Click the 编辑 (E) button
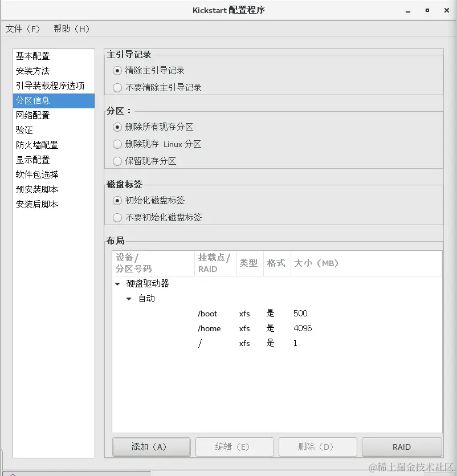Viewport: 457px width, 476px height. pyautogui.click(x=235, y=447)
